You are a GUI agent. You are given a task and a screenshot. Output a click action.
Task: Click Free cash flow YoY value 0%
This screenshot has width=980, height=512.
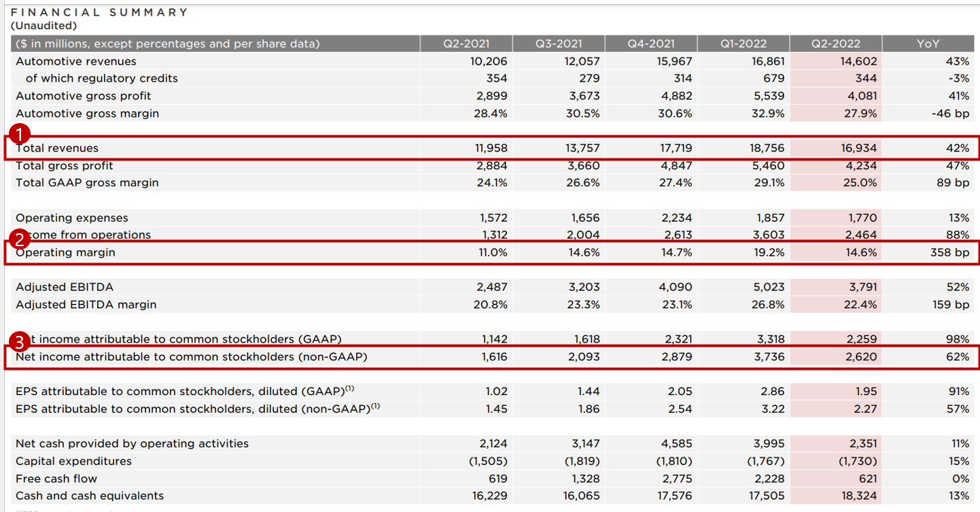pos(960,479)
